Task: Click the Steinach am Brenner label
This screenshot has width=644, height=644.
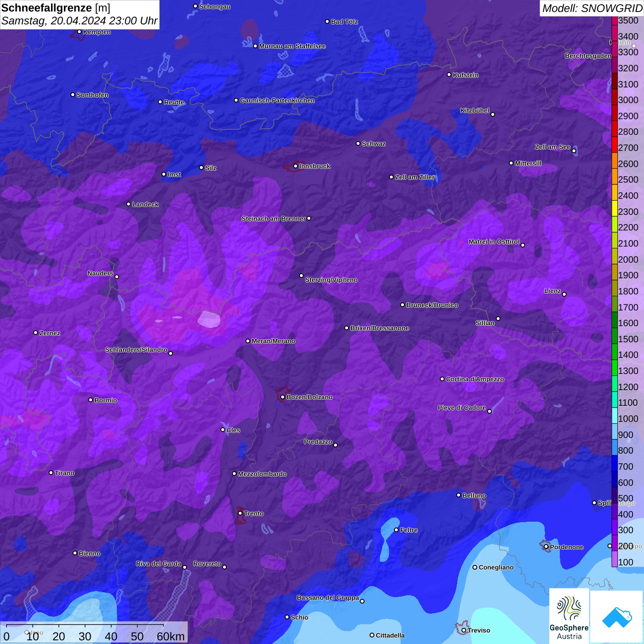Action: [x=274, y=218]
